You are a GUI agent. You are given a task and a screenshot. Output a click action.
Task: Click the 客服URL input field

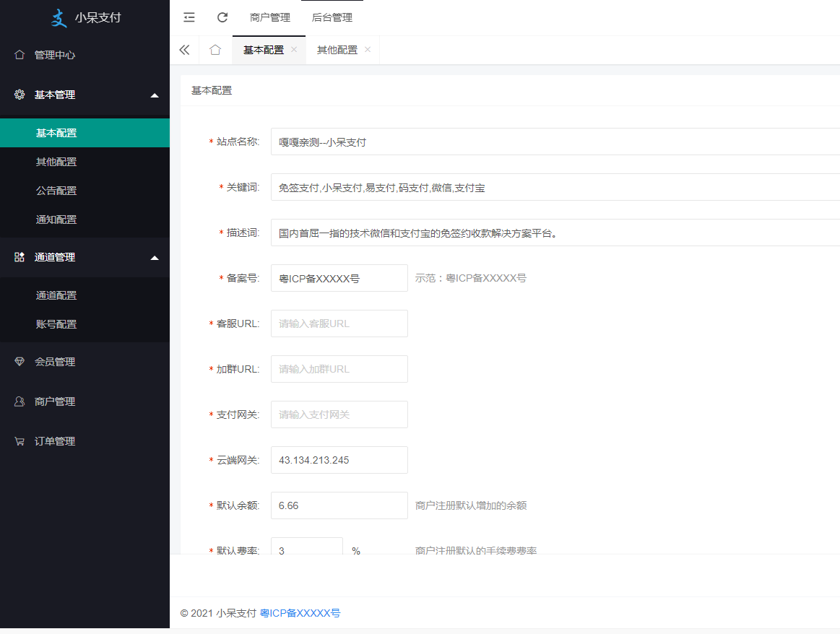[339, 323]
